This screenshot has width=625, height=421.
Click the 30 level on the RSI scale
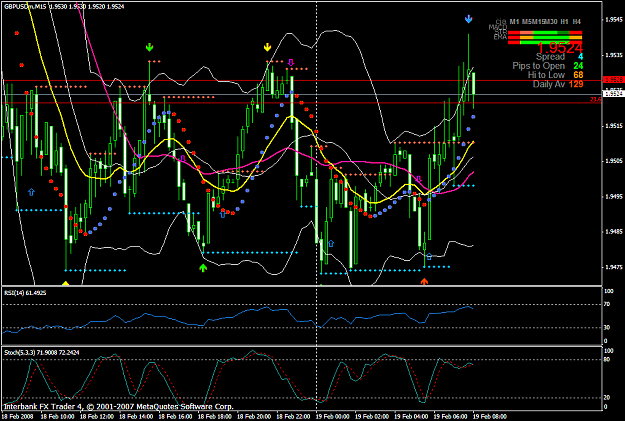[x=607, y=327]
